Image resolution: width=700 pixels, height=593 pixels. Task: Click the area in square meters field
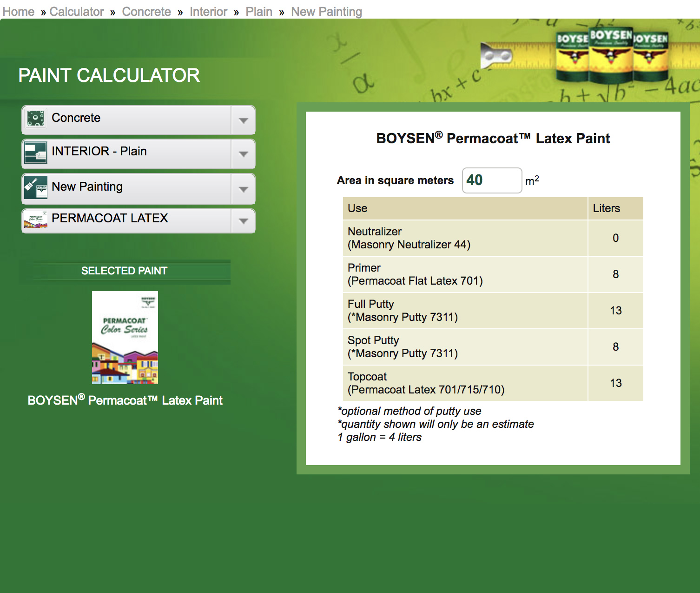492,180
